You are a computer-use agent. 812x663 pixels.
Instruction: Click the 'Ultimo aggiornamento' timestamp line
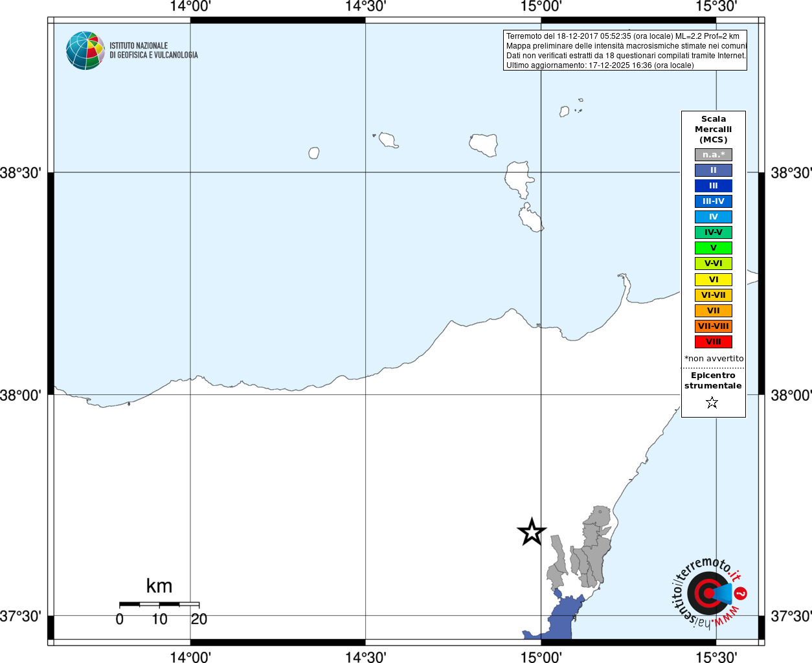(600, 65)
